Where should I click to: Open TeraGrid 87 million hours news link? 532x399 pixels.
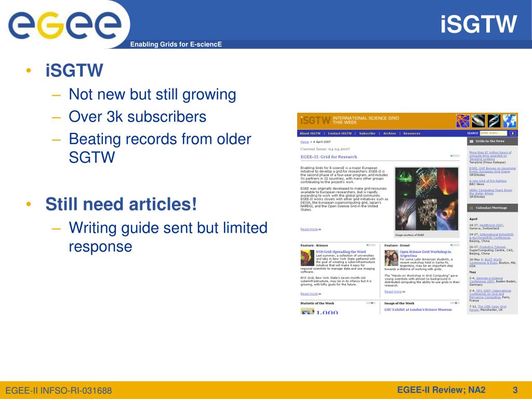490,155
